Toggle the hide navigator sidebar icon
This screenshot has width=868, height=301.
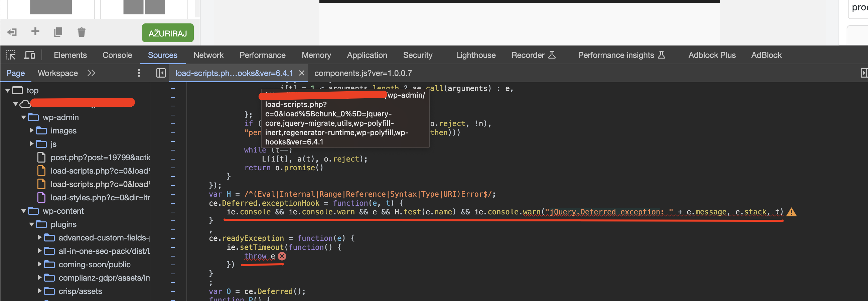click(x=161, y=73)
